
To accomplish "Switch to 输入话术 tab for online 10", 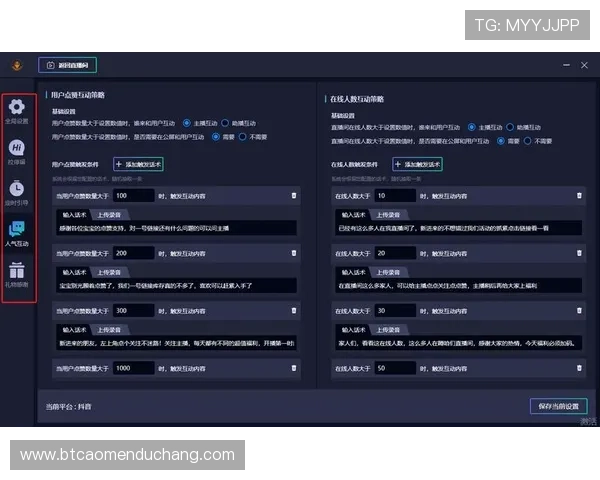I will (353, 215).
